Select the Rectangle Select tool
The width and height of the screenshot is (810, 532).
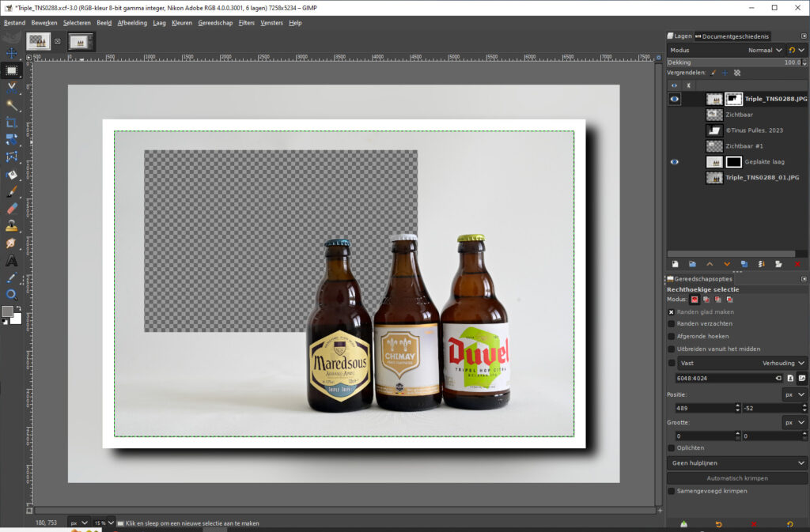tap(11, 70)
